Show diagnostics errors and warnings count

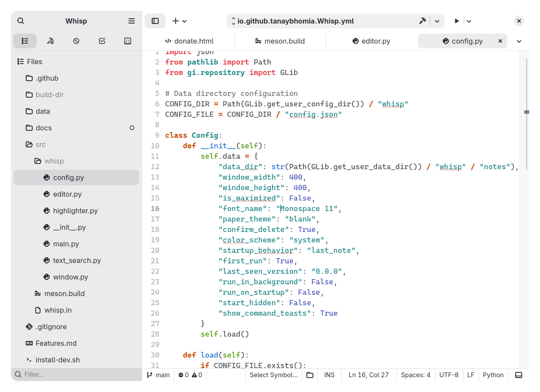(190, 375)
